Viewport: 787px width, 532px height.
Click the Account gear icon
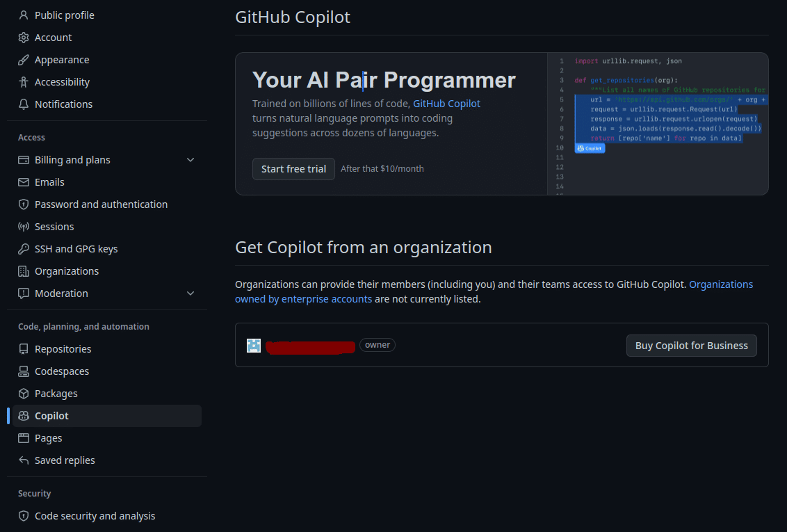click(24, 38)
